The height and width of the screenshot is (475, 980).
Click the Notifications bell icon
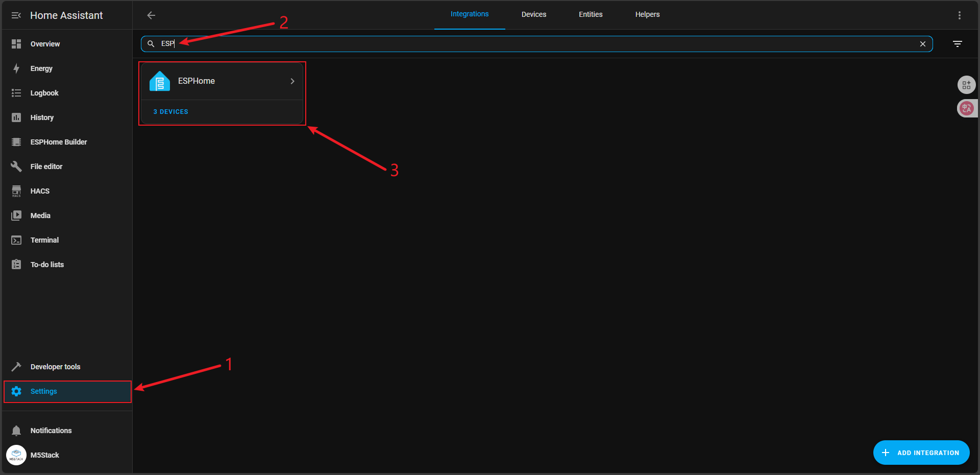pyautogui.click(x=16, y=431)
